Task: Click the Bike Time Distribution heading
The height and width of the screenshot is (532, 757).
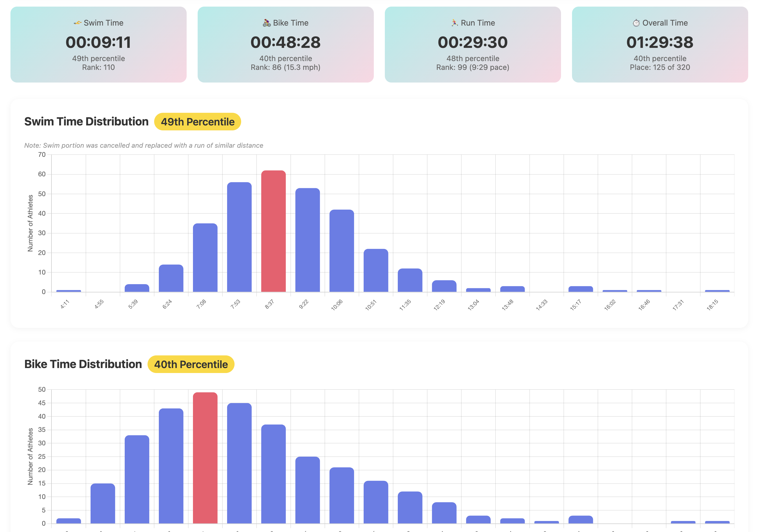Action: [83, 364]
